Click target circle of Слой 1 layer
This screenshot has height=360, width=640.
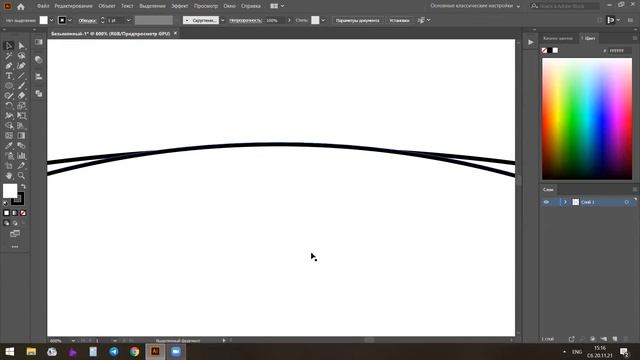[x=627, y=202]
